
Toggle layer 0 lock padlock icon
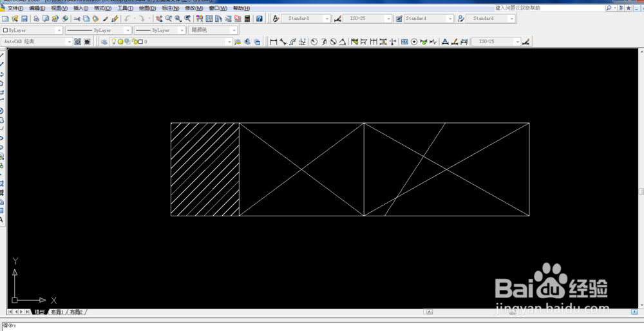click(x=135, y=41)
